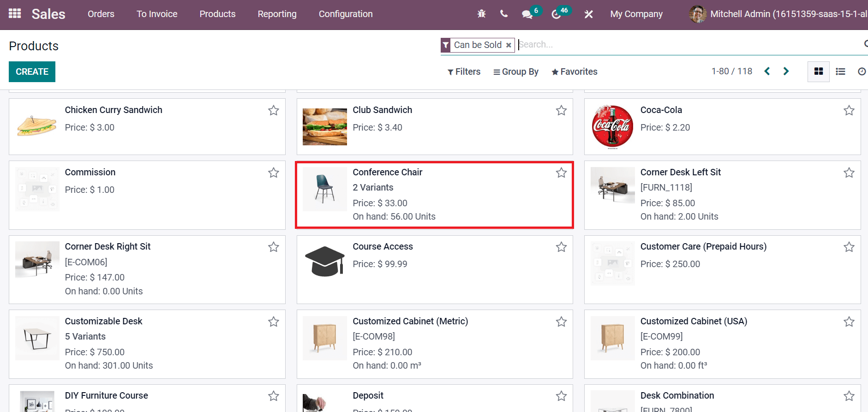
Task: Open the Products menu
Action: coord(217,14)
